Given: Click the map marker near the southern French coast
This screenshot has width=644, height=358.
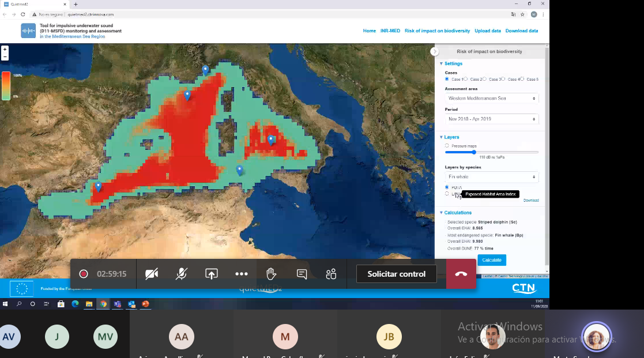Looking at the screenshot, I should (205, 70).
